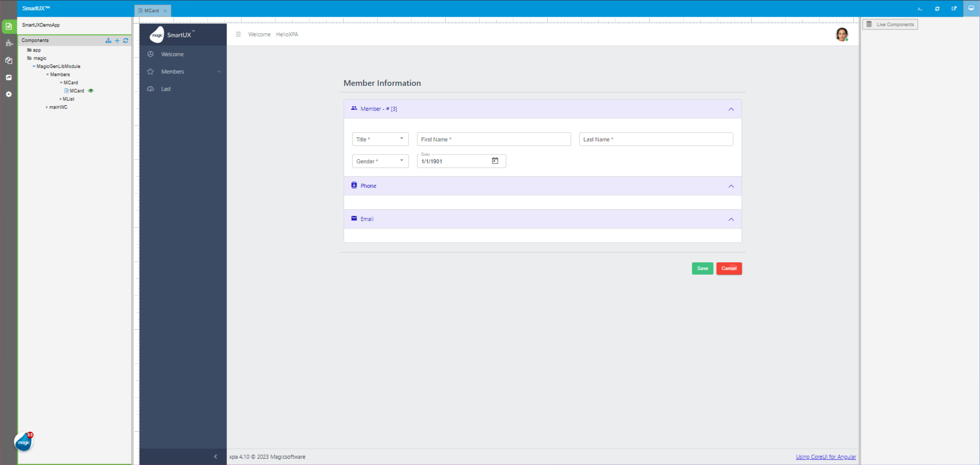980x465 pixels.
Task: Collapse the Member - # [3] section chevron
Action: tap(731, 109)
